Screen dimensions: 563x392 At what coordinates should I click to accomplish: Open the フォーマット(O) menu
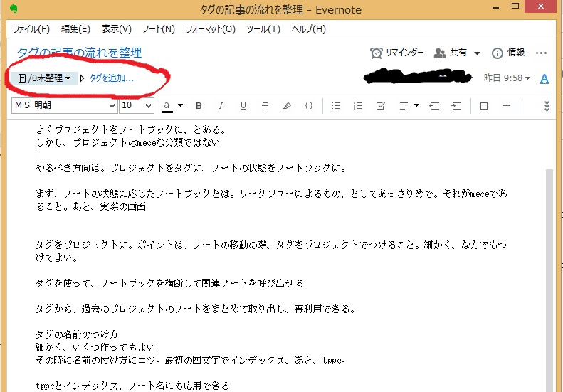(211, 28)
